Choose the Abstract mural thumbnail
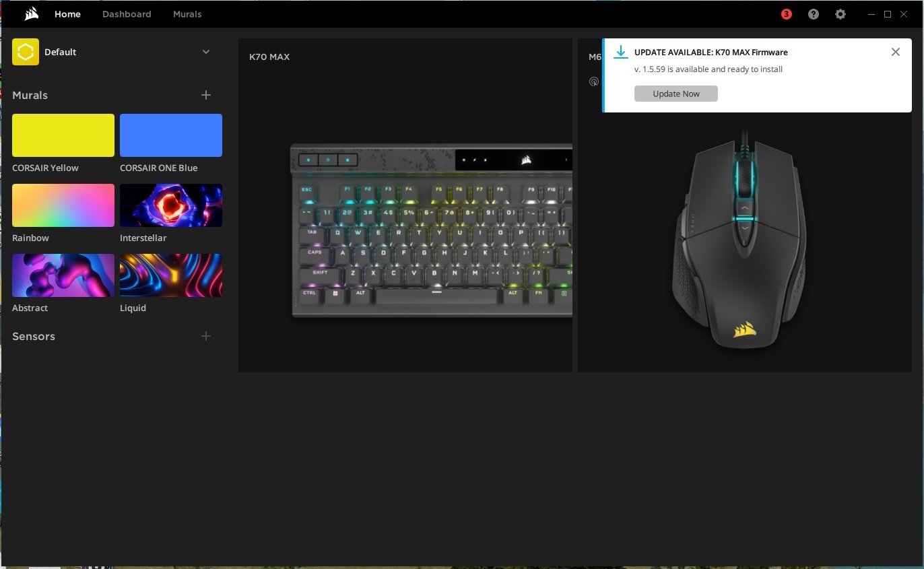The image size is (924, 569). (63, 275)
